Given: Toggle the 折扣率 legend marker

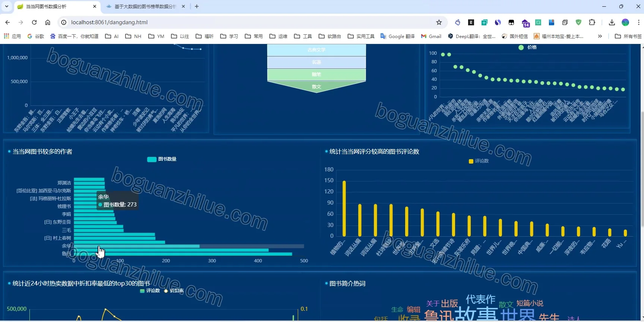Looking at the screenshot, I should (x=174, y=291).
